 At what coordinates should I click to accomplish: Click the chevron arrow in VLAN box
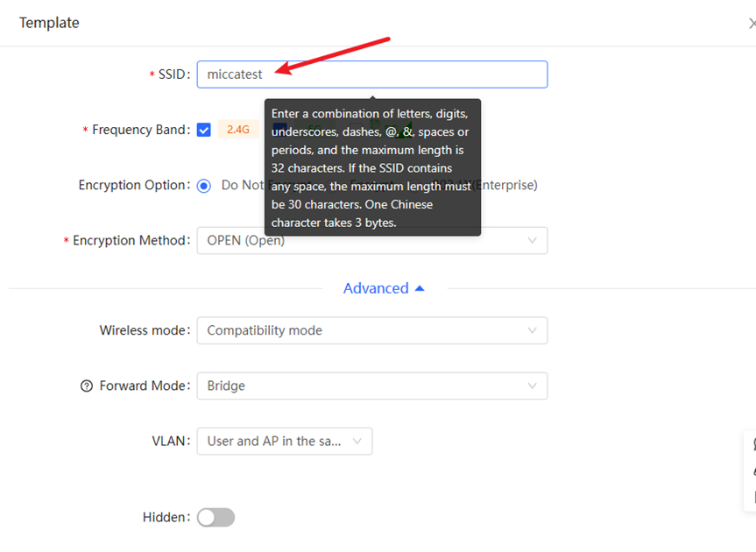coord(357,442)
